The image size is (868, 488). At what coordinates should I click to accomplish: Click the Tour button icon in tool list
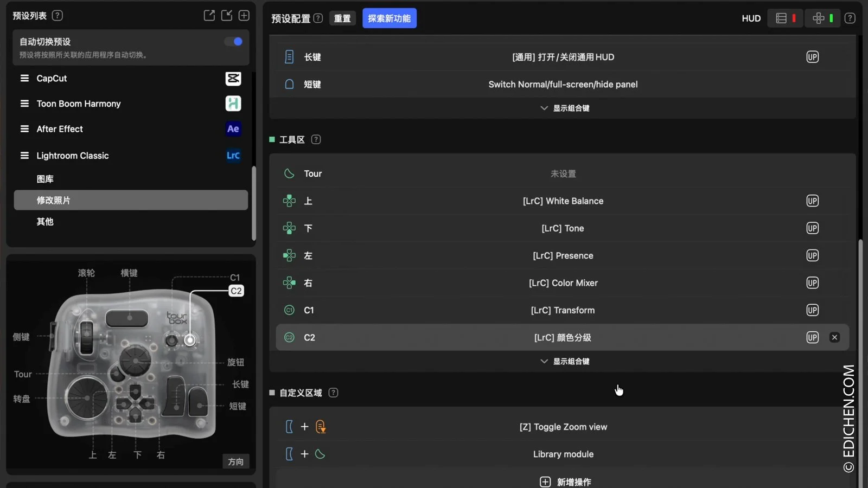click(x=289, y=174)
